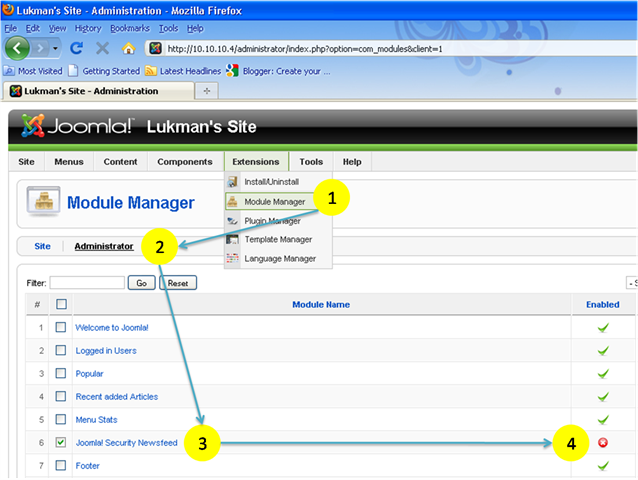This screenshot has width=638, height=480.
Task: Open the navigation history dropdown arrow
Action: (55, 48)
